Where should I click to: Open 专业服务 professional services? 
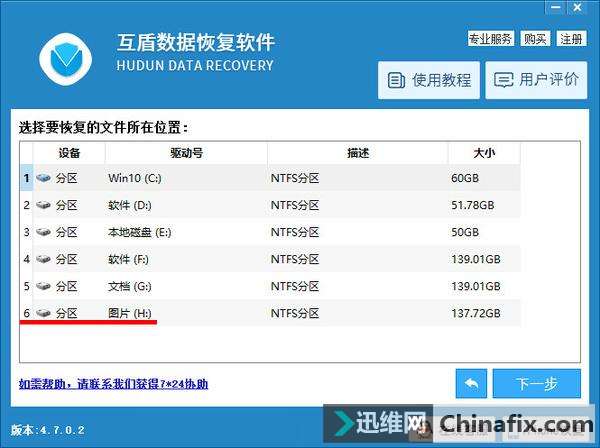tap(491, 39)
